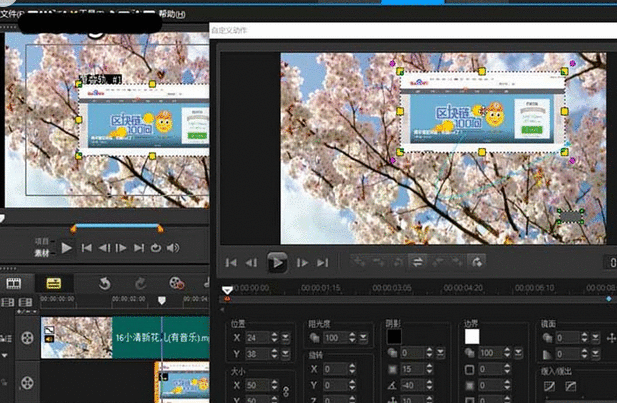
Task: Click the undo arrow in timeline toolbar
Action: [x=104, y=284]
